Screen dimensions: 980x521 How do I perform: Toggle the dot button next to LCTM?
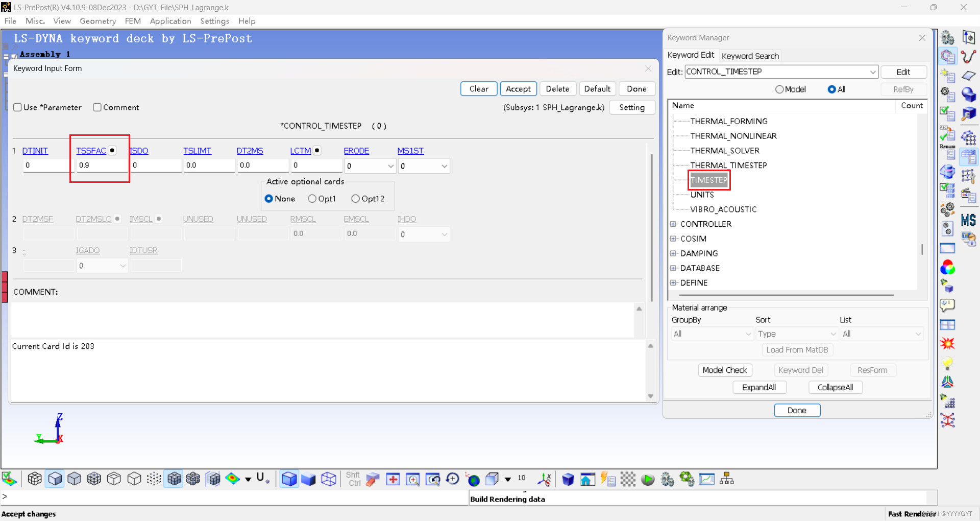pos(317,150)
